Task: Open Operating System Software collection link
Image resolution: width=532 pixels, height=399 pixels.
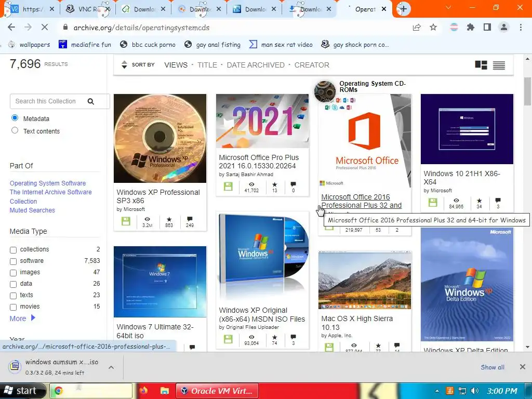Action: [x=48, y=183]
